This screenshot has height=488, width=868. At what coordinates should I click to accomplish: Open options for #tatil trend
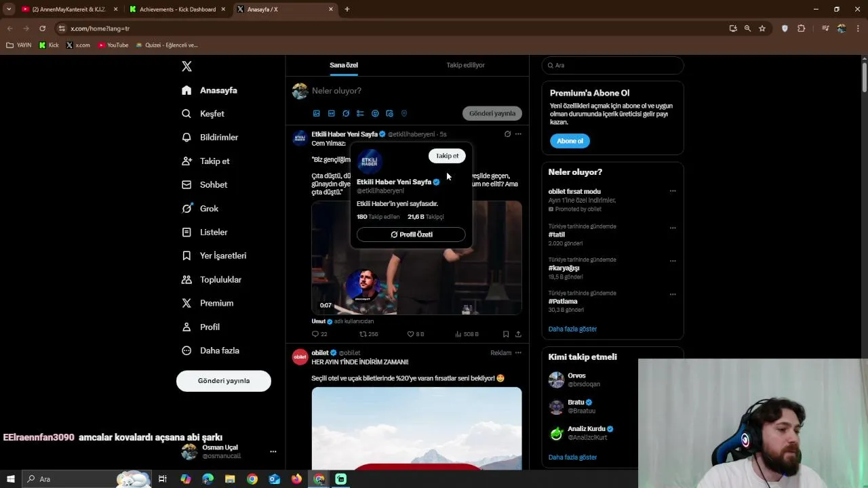point(673,228)
